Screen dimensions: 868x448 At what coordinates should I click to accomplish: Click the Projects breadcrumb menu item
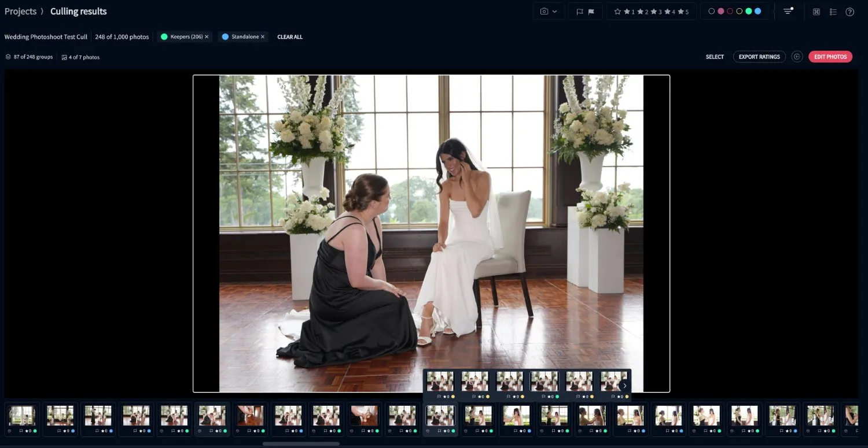(x=21, y=11)
